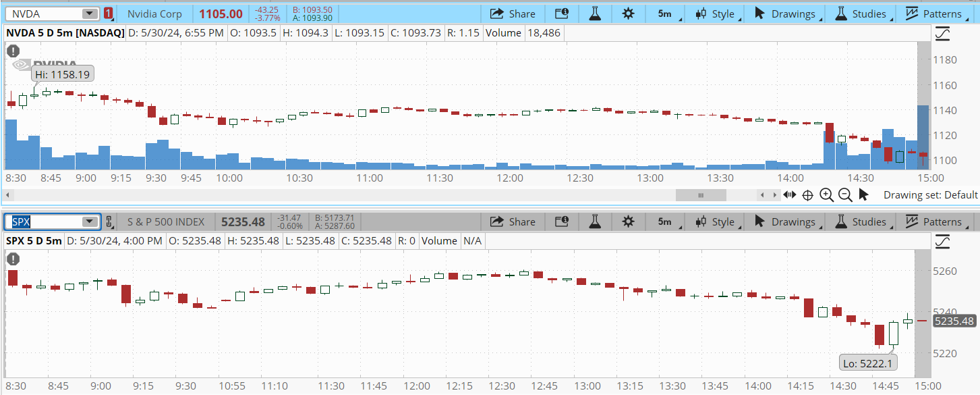Viewport: 980px width, 395px height.
Task: Click the 5235.48 current price tag on axis
Action: [954, 321]
